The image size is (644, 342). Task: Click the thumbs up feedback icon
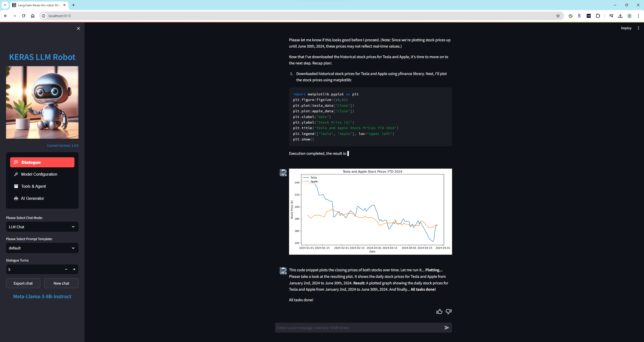click(439, 312)
